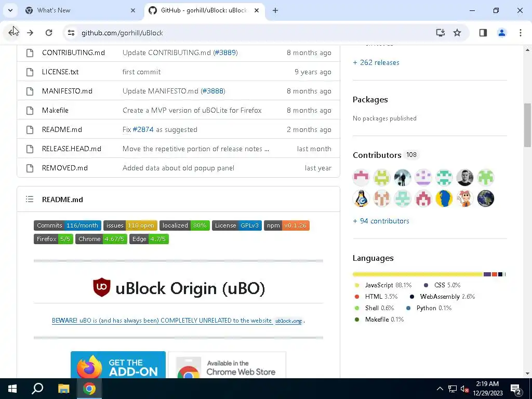
Task: Open the Windows Start menu
Action: (12, 389)
